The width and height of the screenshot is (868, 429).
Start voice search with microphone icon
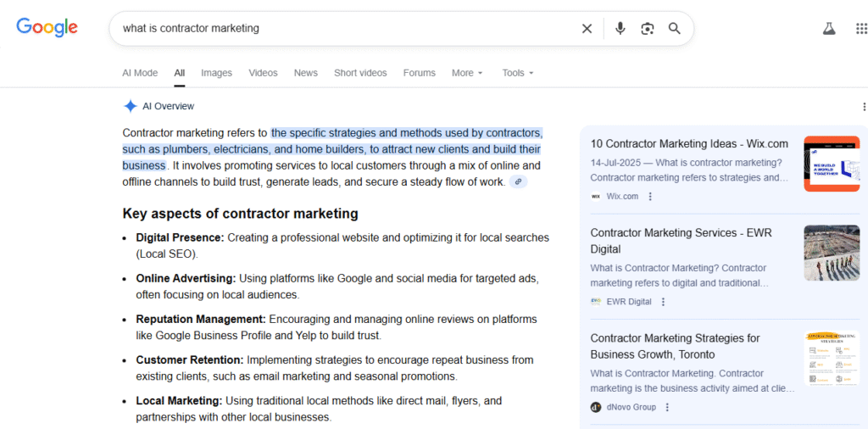click(x=620, y=28)
